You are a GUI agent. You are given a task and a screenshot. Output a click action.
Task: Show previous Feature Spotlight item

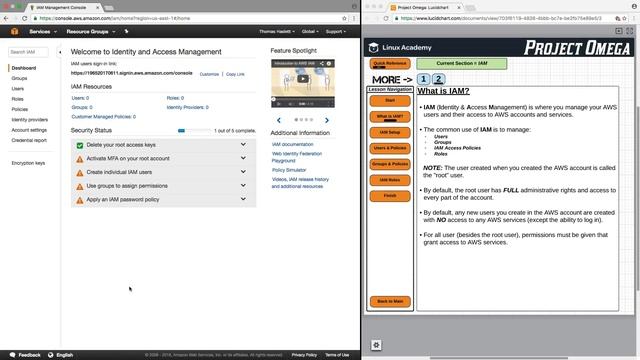point(279,120)
